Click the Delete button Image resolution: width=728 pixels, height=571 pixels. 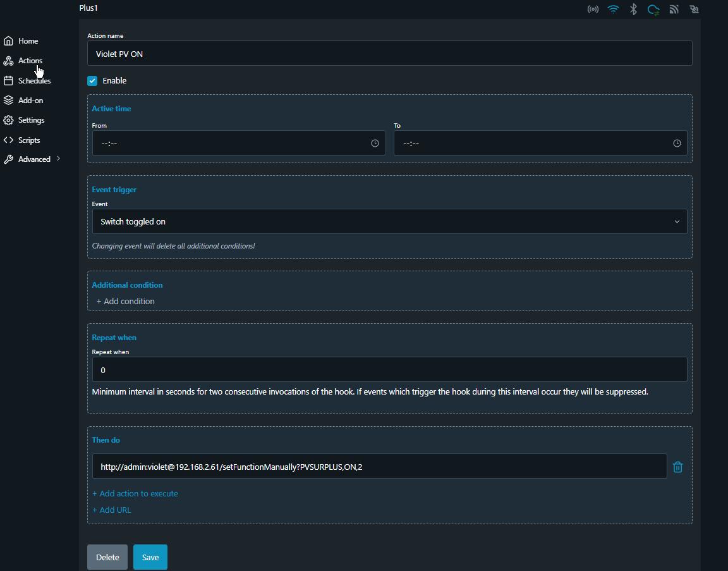coord(107,557)
